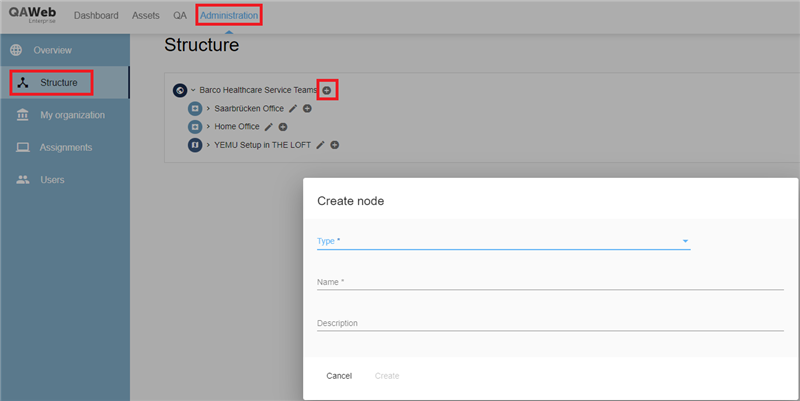The image size is (800, 401).
Task: Click the QAWeb Enterprise logo
Action: (x=32, y=15)
